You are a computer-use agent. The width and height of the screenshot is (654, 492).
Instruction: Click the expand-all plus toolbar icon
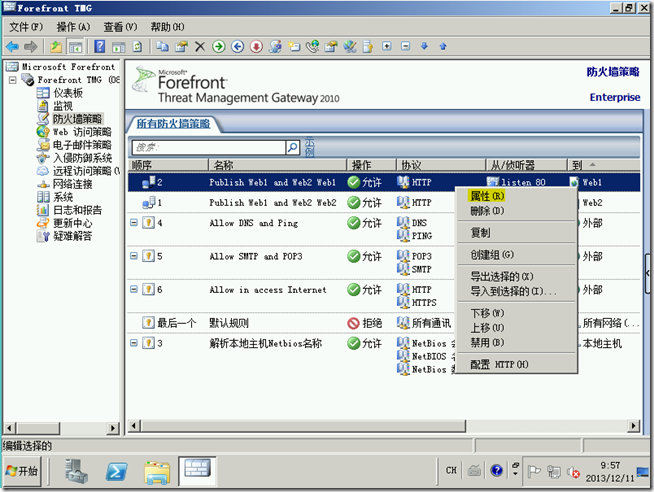point(387,46)
